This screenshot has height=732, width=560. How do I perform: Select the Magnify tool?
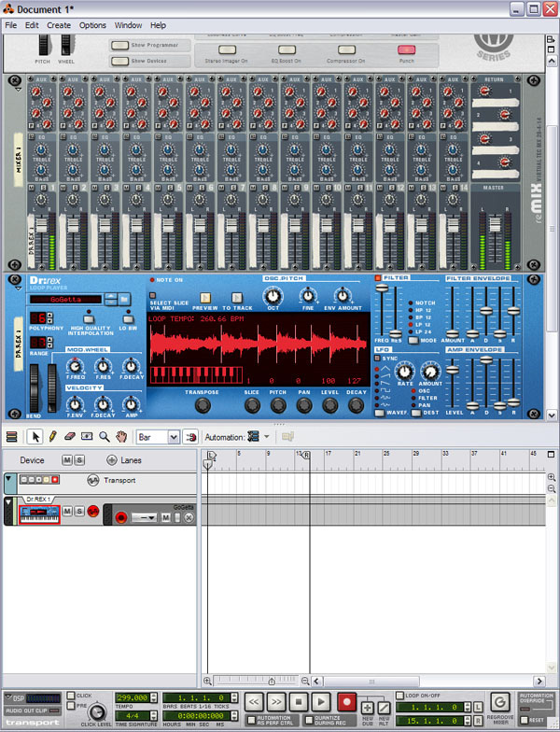[x=105, y=437]
